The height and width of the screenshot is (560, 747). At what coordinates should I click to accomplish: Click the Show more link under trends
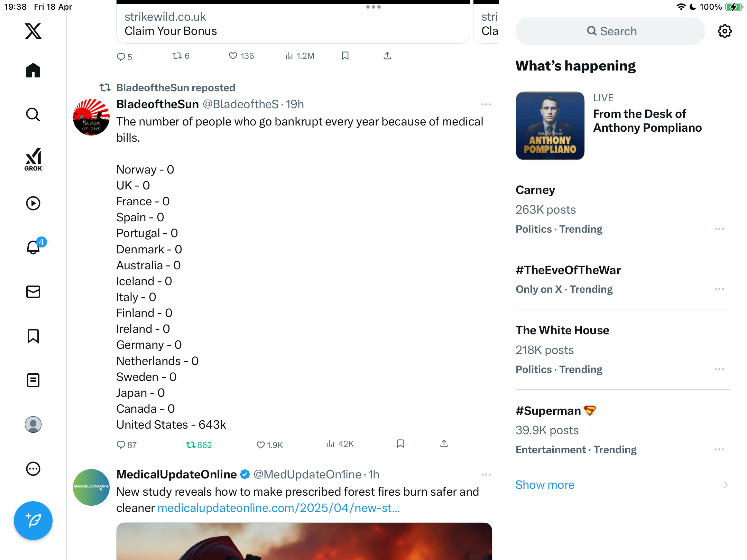click(545, 485)
